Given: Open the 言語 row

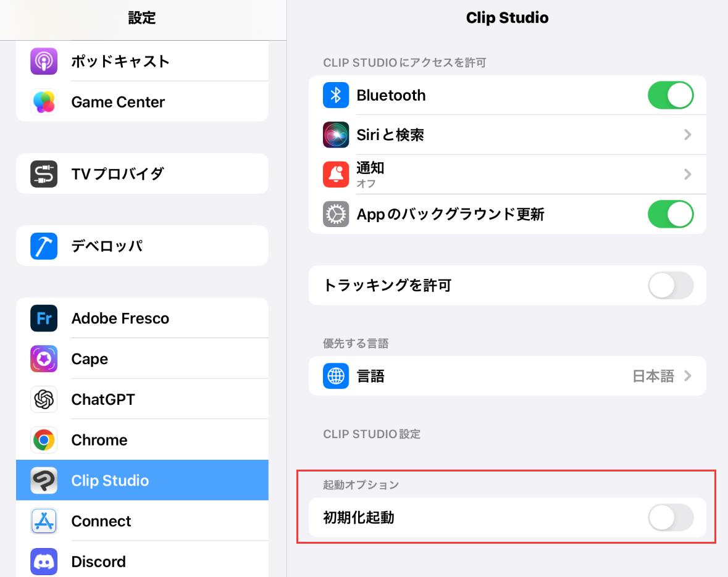Looking at the screenshot, I should click(508, 376).
